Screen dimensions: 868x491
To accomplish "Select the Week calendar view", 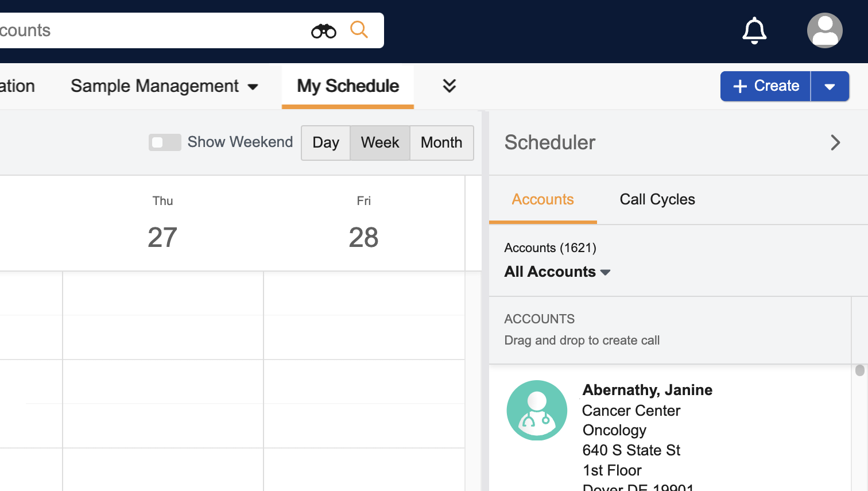I will [x=379, y=142].
